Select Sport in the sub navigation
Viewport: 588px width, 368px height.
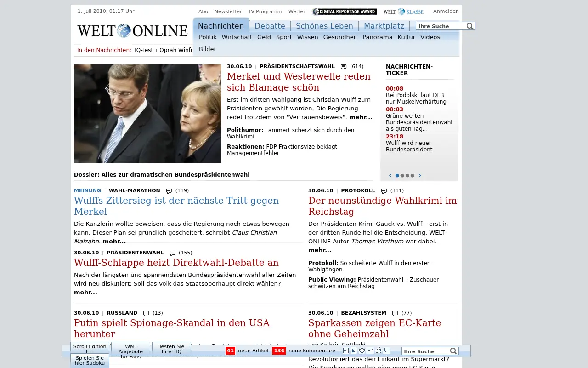point(284,37)
